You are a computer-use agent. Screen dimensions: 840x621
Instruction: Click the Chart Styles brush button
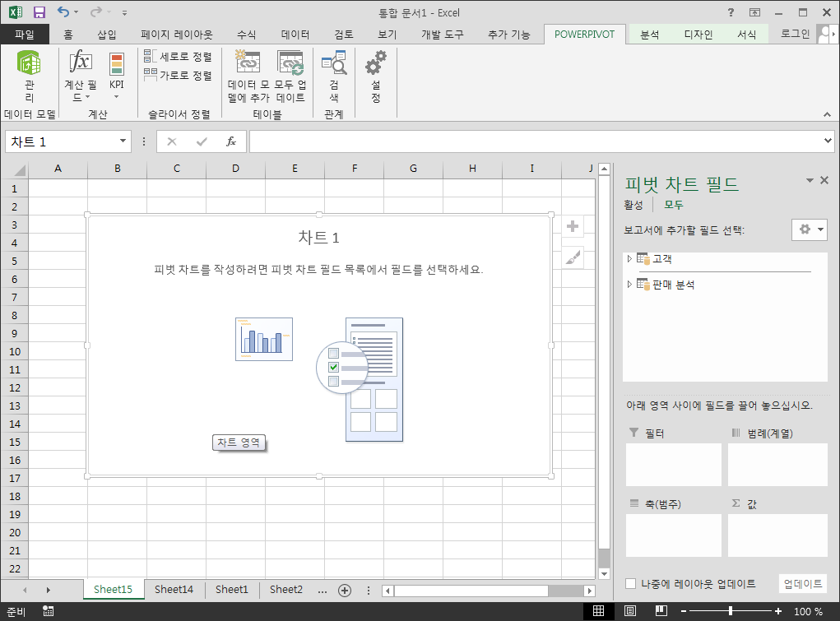(573, 257)
